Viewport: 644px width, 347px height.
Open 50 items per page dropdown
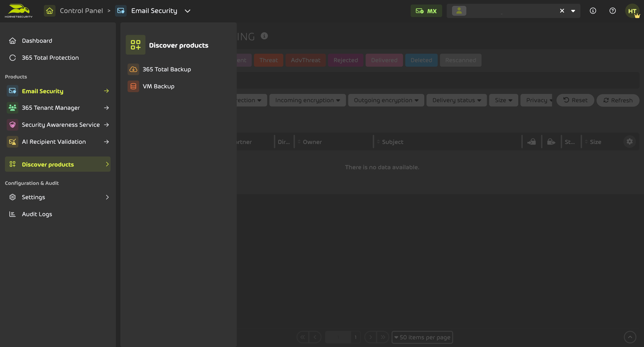(422, 337)
